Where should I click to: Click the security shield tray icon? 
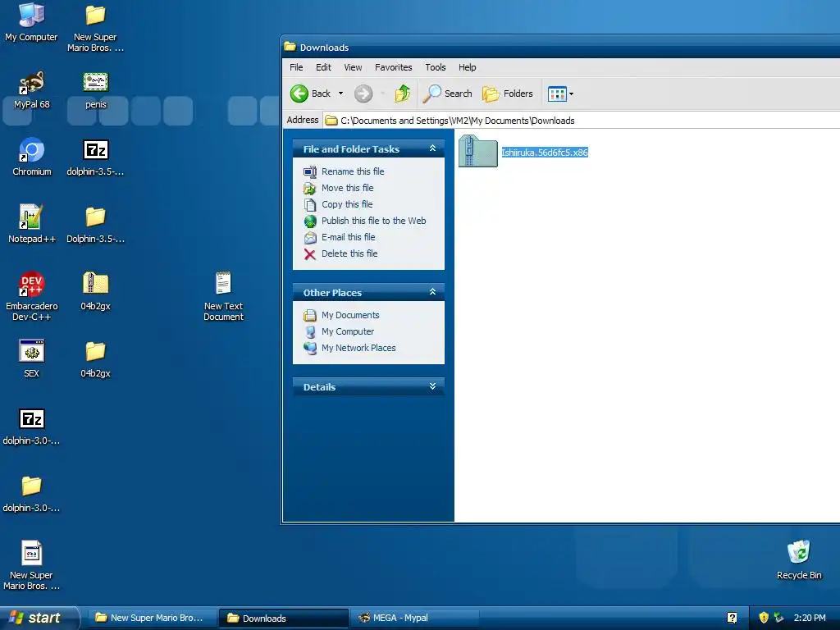(x=764, y=618)
